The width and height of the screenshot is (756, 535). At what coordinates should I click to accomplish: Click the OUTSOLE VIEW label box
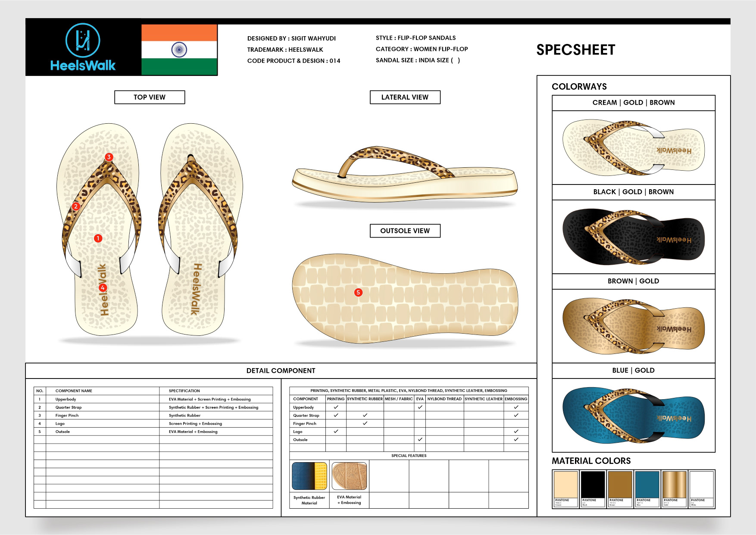coord(405,231)
